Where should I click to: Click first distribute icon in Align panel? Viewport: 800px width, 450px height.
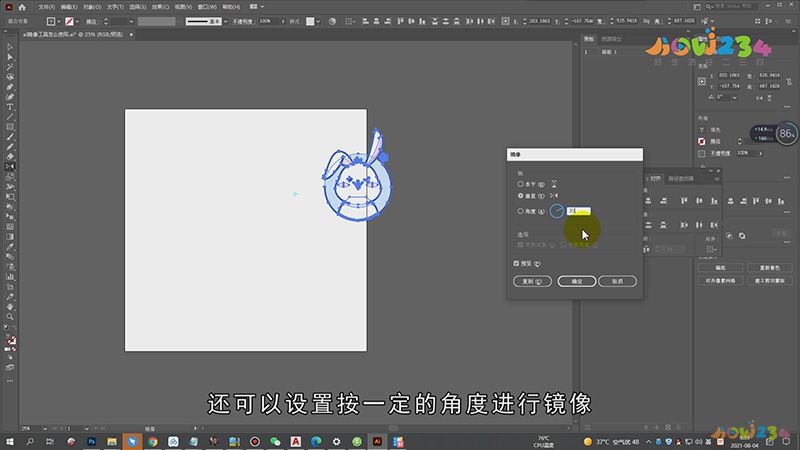[648, 225]
